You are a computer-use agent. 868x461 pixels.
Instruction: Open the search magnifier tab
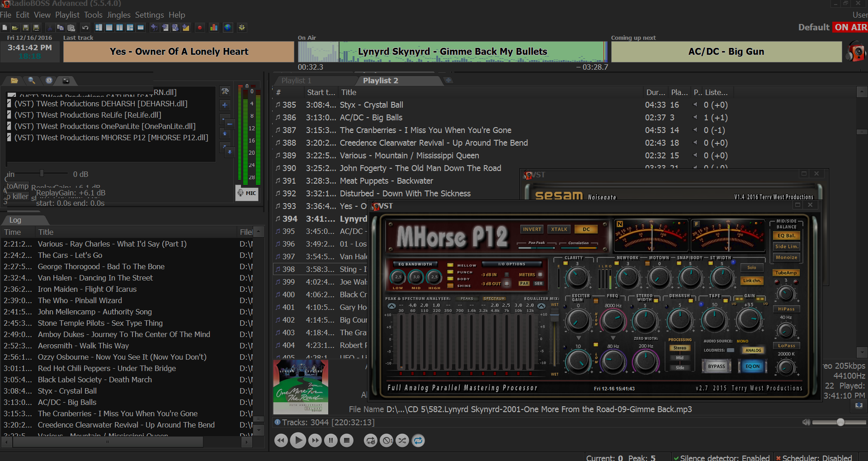(32, 81)
